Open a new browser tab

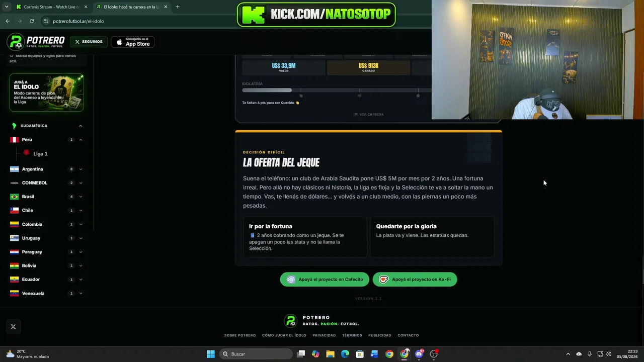pos(178,7)
